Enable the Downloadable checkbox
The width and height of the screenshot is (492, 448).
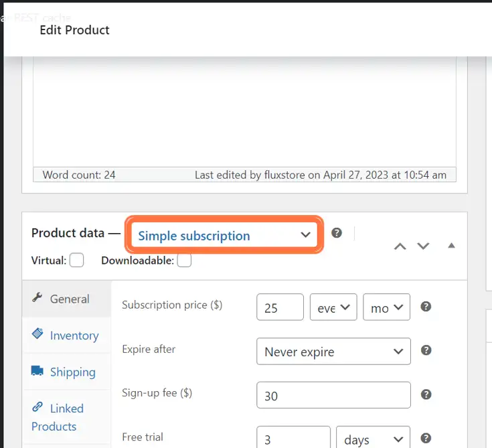tap(184, 260)
